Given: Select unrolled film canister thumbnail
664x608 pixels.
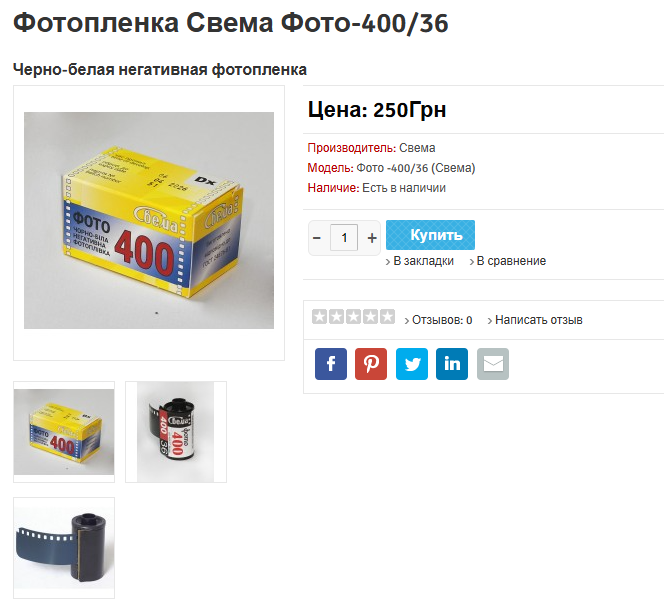Looking at the screenshot, I should click(64, 548).
